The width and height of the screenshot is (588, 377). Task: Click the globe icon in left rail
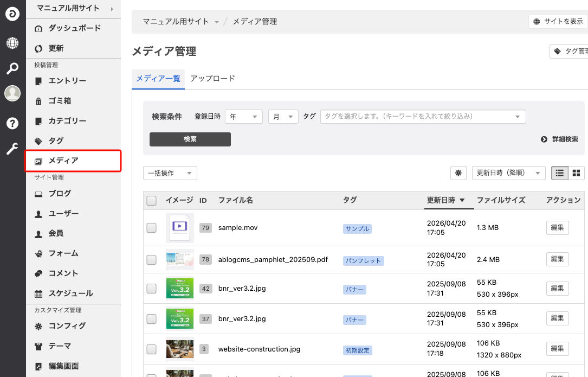[12, 43]
